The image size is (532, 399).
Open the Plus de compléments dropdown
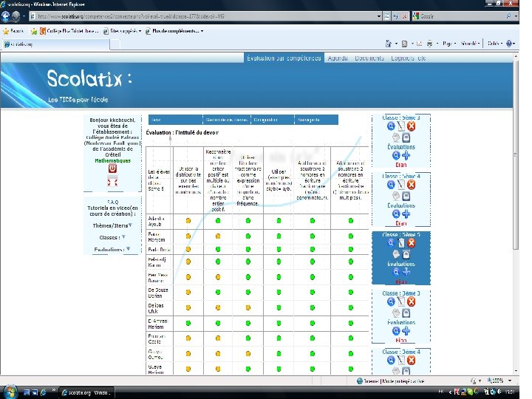(x=174, y=31)
